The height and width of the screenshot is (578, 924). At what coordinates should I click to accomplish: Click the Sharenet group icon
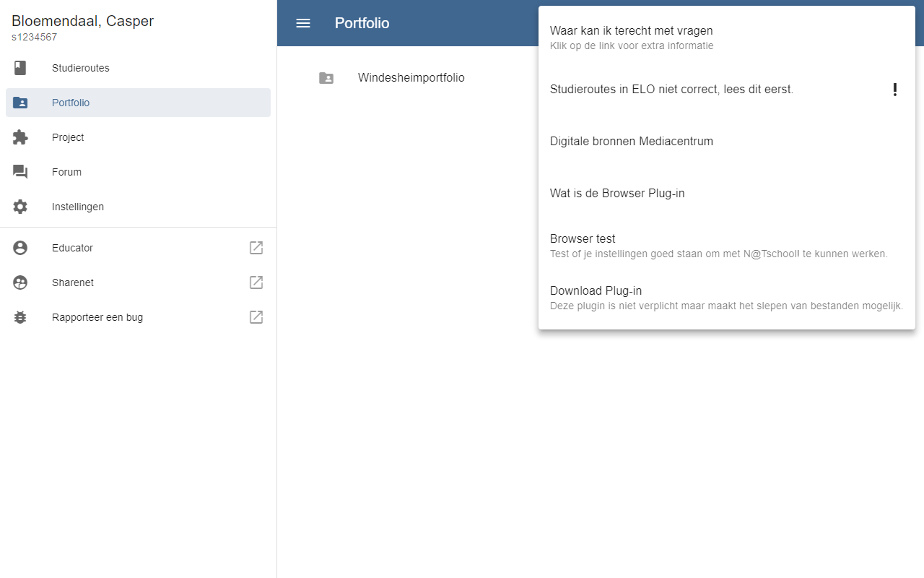[20, 282]
